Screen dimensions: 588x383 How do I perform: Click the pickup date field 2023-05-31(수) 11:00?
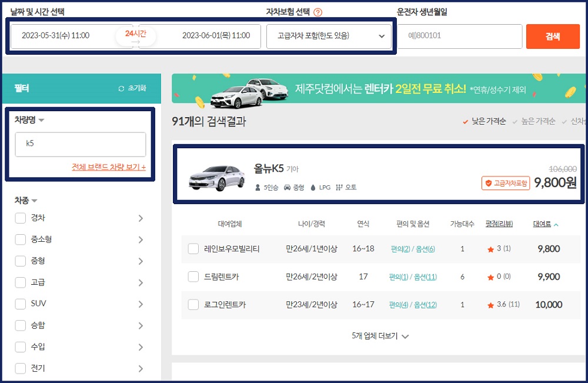click(71, 36)
